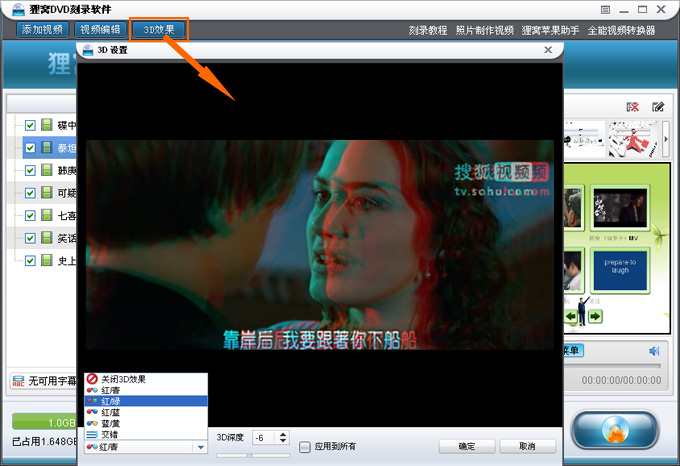Image resolution: width=680 pixels, height=466 pixels.
Task: Open the 视频编辑 tab
Action: pos(100,29)
